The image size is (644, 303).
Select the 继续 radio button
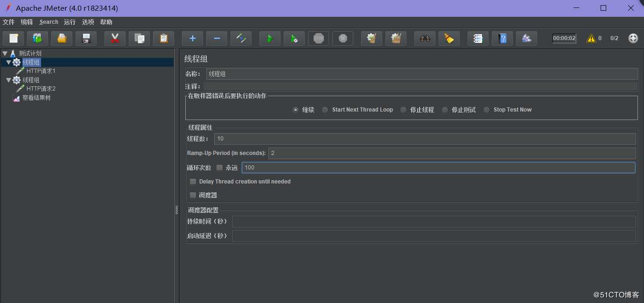(295, 110)
